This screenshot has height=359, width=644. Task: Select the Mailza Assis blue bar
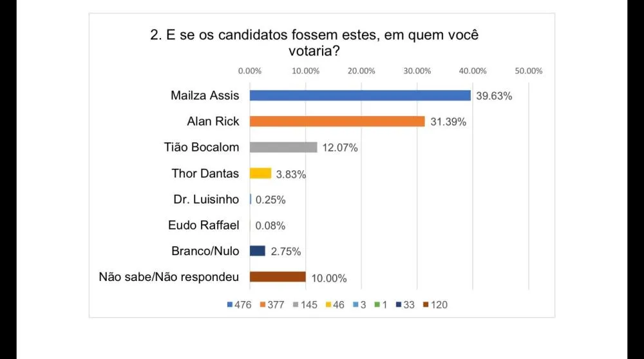(x=360, y=95)
